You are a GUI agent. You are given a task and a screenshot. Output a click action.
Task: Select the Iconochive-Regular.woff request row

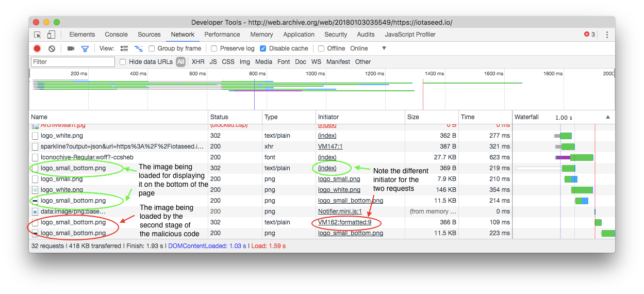[322, 157]
